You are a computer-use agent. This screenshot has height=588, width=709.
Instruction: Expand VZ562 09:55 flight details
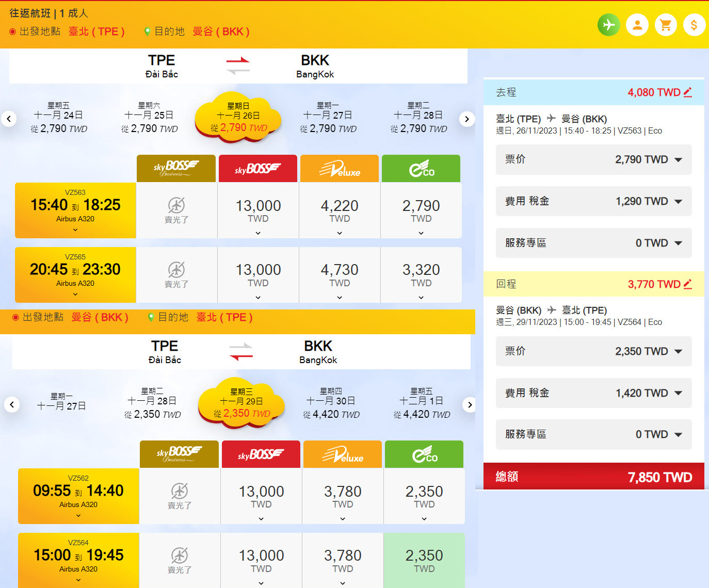(x=78, y=516)
